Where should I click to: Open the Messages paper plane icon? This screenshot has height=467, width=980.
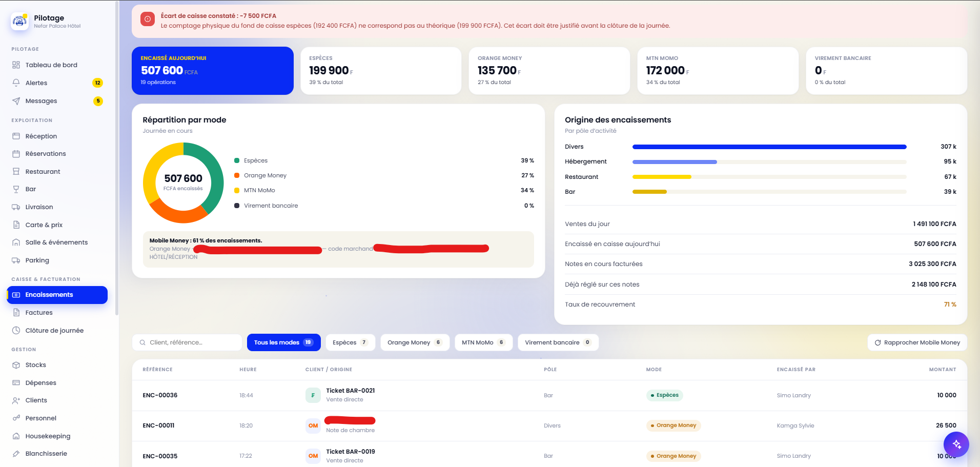[16, 101]
